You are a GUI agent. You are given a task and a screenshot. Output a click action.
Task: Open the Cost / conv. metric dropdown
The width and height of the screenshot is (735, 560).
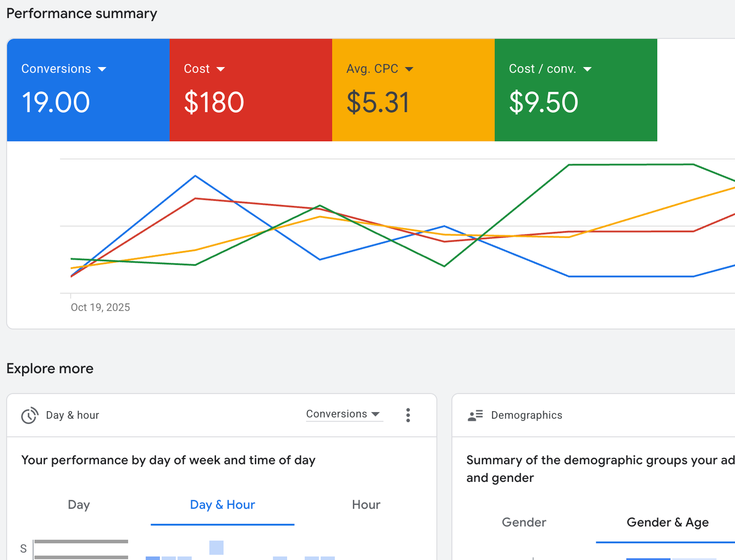point(588,69)
